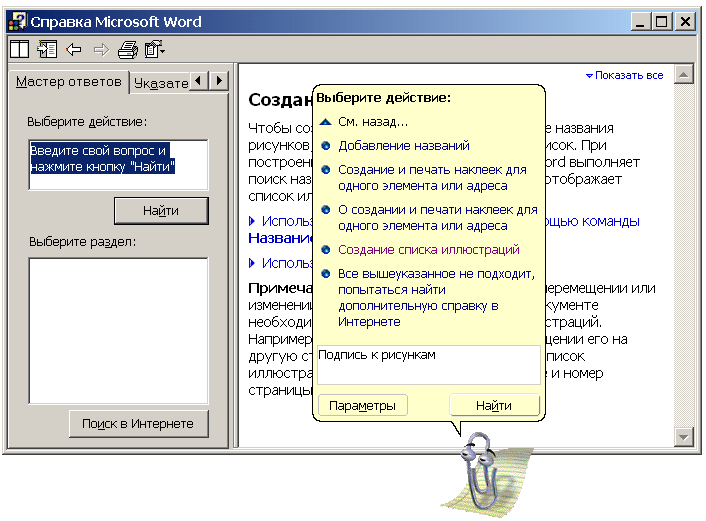Close the Справка Microsoft Word window
The height and width of the screenshot is (521, 706).
tap(685, 22)
